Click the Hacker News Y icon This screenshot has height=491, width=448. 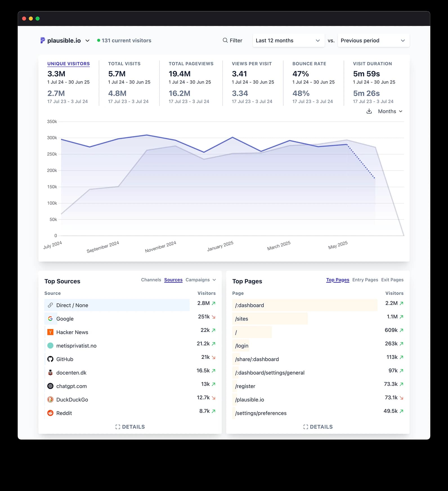50,332
